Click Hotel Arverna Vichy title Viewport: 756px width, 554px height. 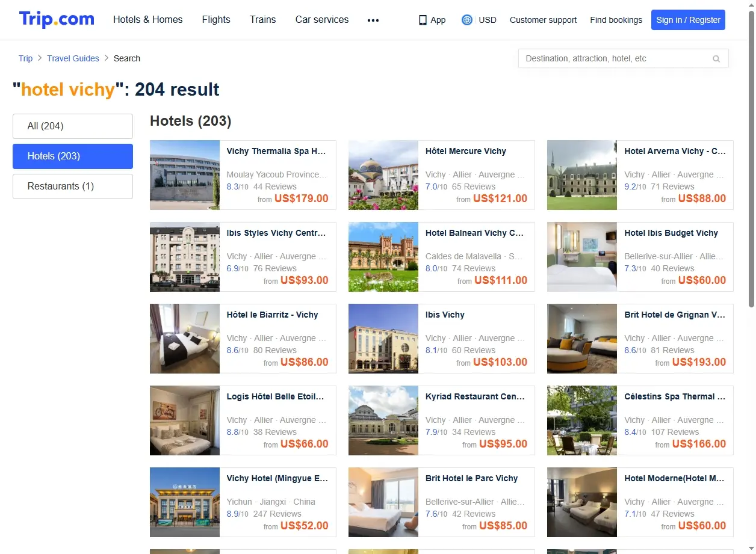point(675,152)
